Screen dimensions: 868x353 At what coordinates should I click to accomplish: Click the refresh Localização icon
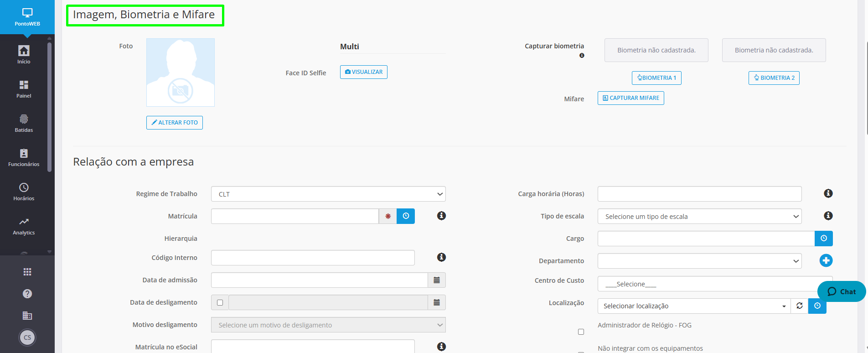point(800,306)
